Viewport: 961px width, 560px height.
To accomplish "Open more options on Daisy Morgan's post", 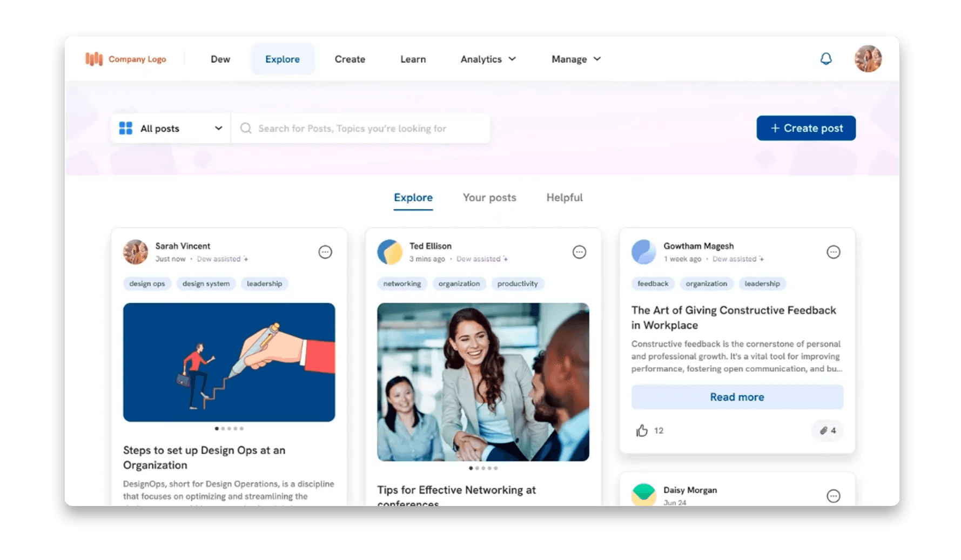I will (834, 496).
